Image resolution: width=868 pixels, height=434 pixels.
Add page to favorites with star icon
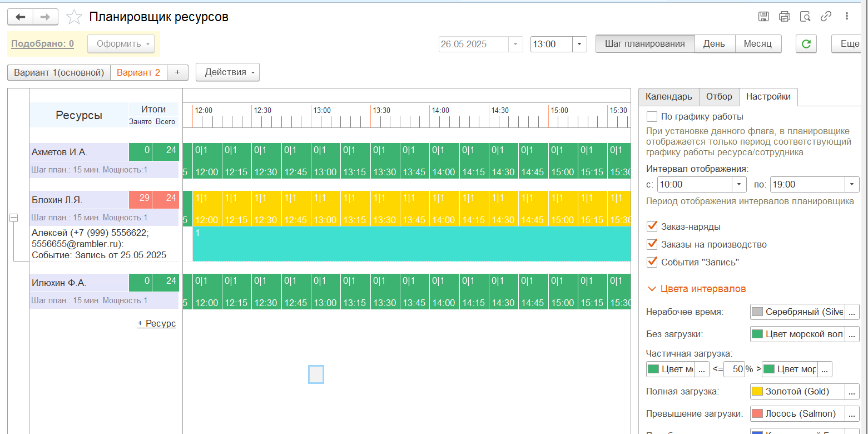point(74,17)
